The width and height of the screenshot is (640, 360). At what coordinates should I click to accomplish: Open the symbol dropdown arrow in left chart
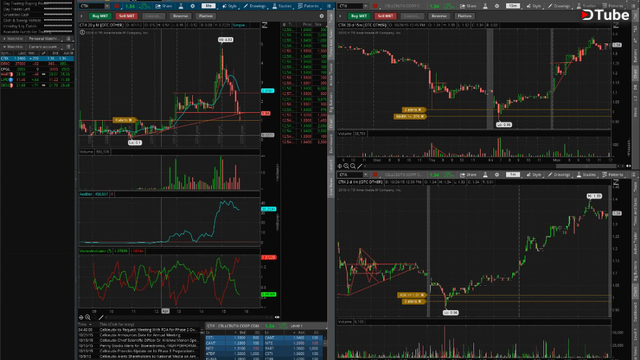(x=107, y=6)
